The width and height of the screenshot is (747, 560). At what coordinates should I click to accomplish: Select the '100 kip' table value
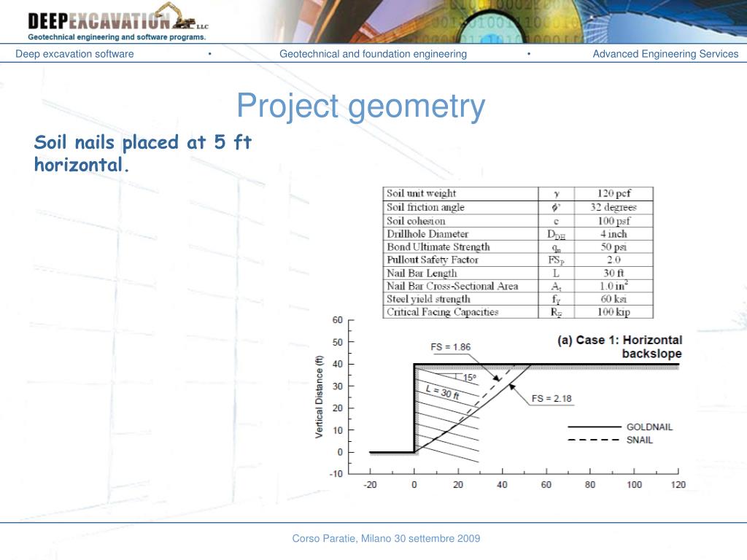[614, 312]
